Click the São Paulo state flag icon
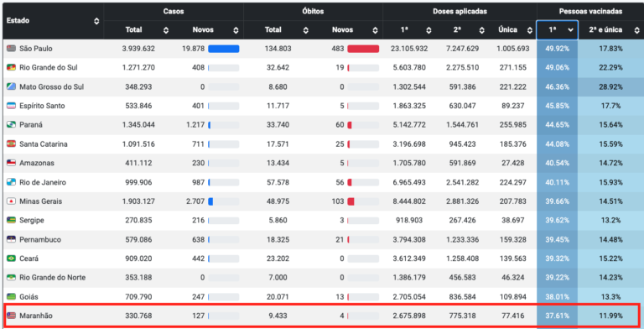The image size is (644, 329). [x=11, y=49]
